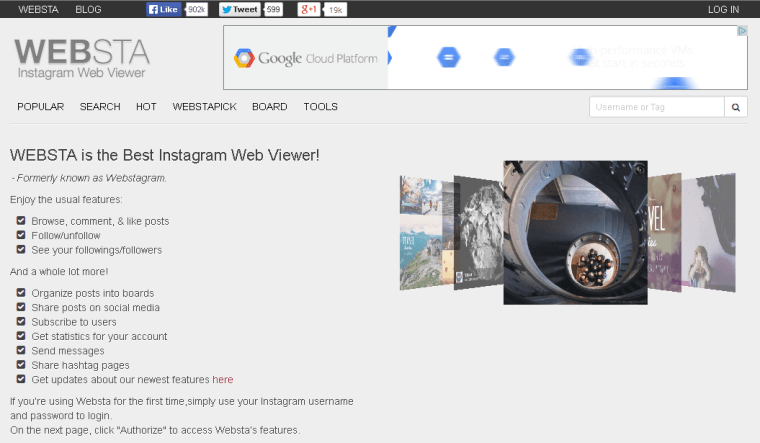
Task: Open the BOARD page
Action: (x=269, y=107)
